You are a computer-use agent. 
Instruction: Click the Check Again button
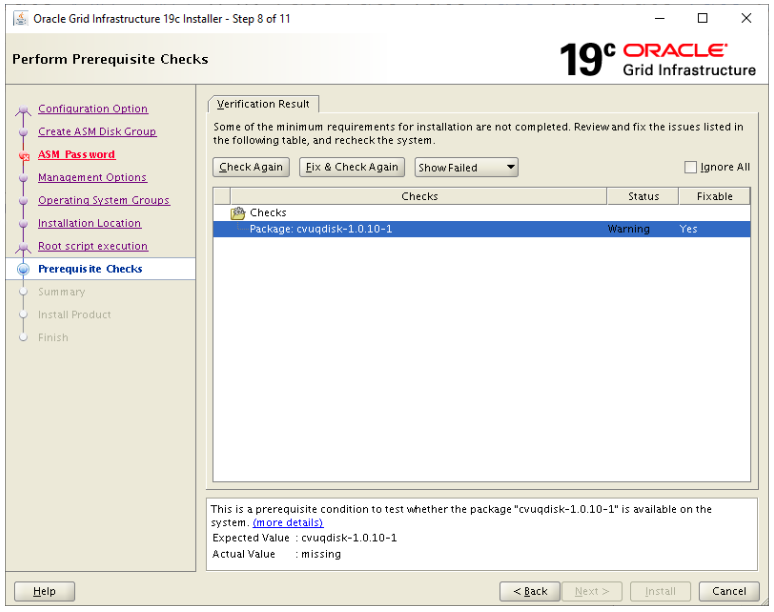[x=251, y=167]
